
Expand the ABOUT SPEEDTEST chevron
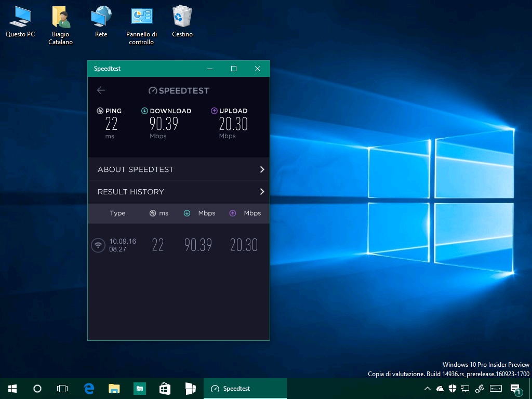click(262, 169)
